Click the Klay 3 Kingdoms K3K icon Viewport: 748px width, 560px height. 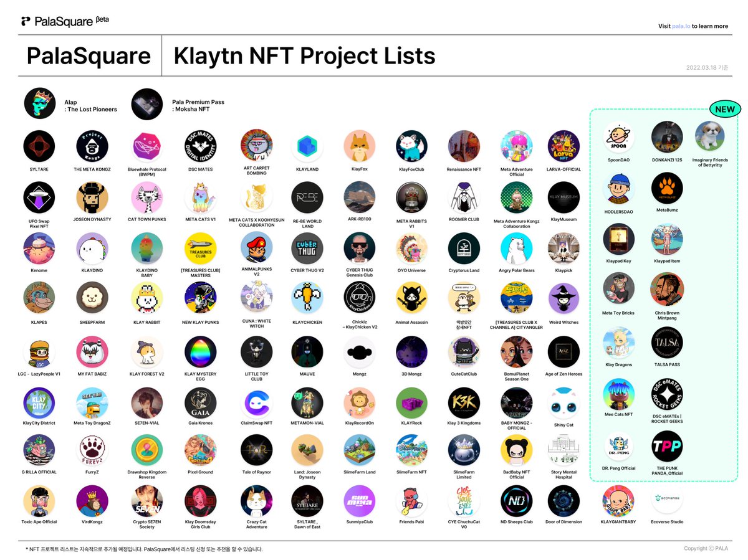[x=463, y=404]
